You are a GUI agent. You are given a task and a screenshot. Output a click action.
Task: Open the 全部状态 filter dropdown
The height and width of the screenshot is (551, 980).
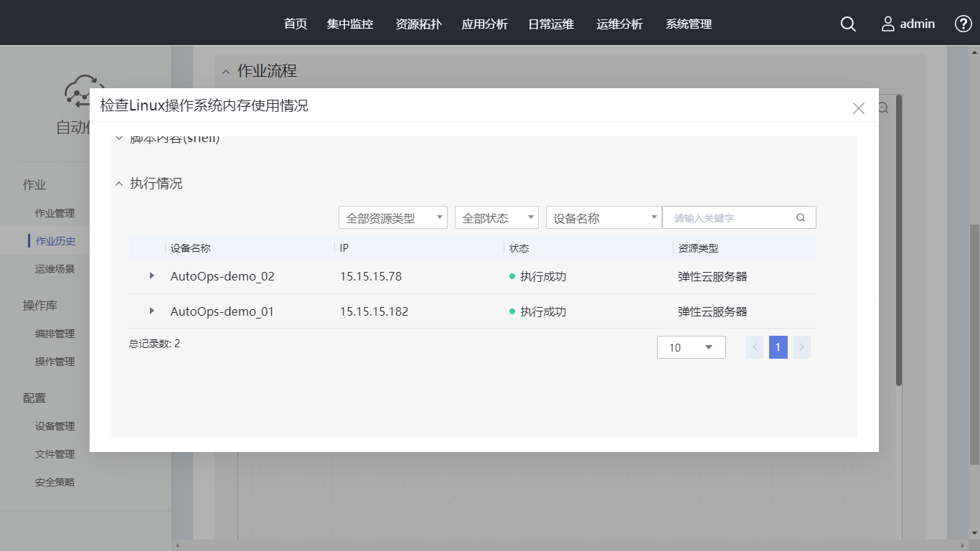pyautogui.click(x=496, y=217)
